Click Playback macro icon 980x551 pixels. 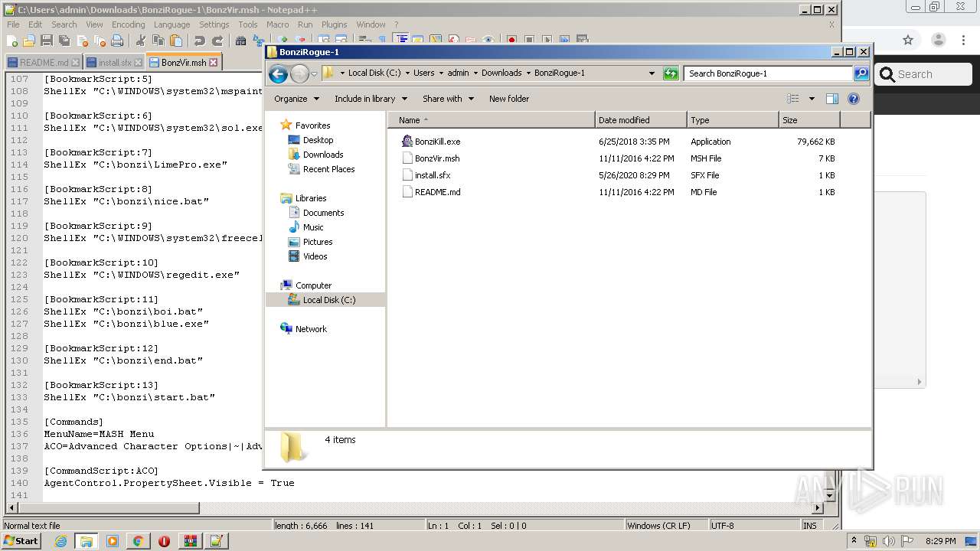(x=547, y=40)
